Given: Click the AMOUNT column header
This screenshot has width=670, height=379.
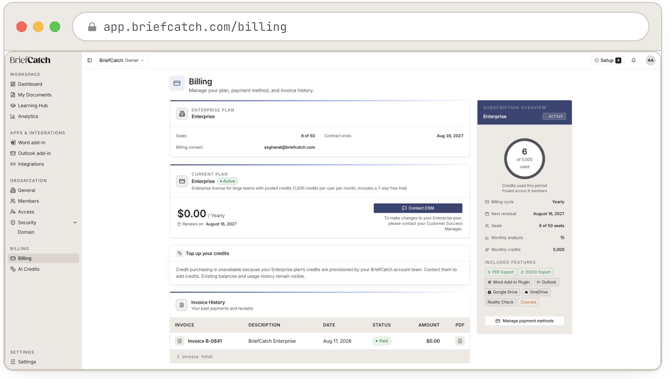Looking at the screenshot, I should click(429, 325).
